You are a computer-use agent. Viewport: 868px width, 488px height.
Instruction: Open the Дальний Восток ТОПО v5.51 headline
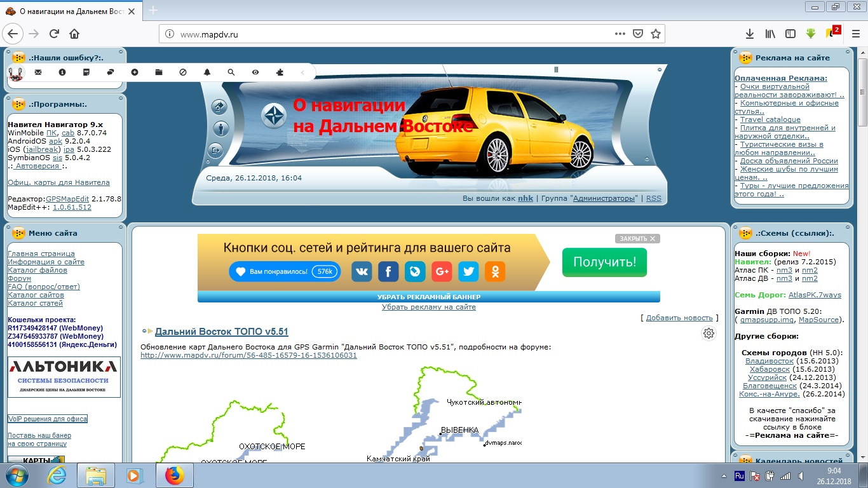click(222, 332)
